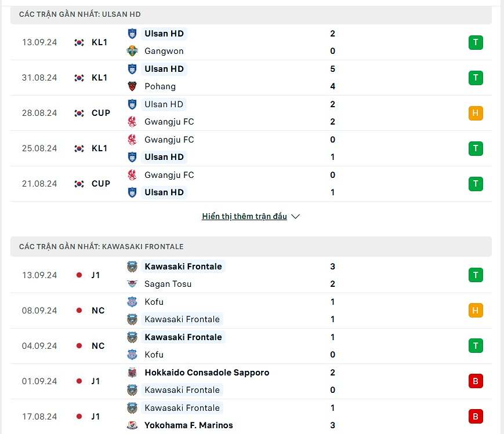
Task: Click Japan flag next to 13.09.24 J1
Action: point(79,275)
